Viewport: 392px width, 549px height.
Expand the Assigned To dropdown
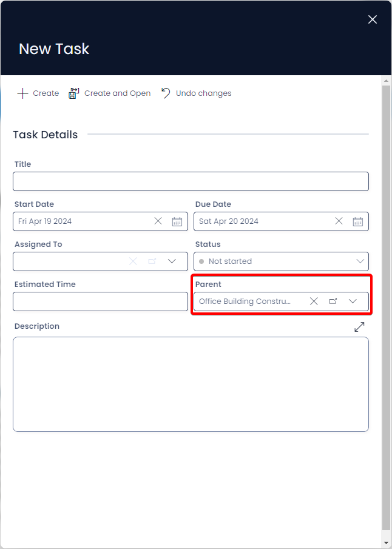tap(172, 261)
